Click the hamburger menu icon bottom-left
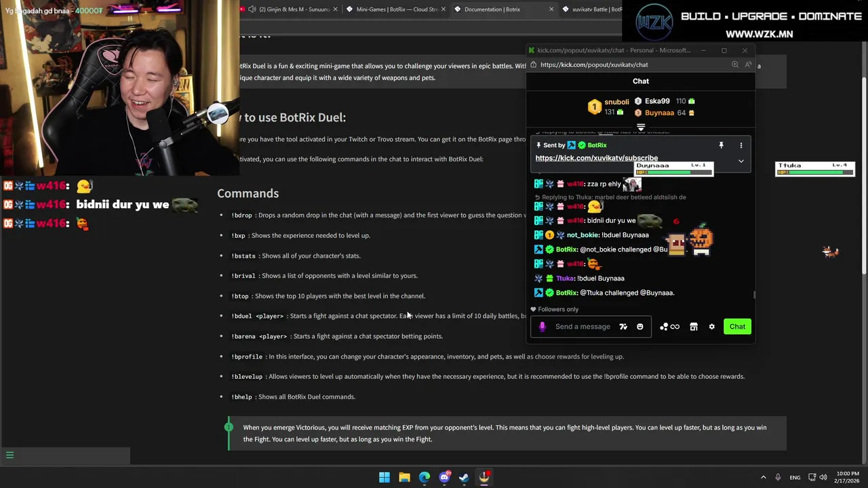 point(9,455)
